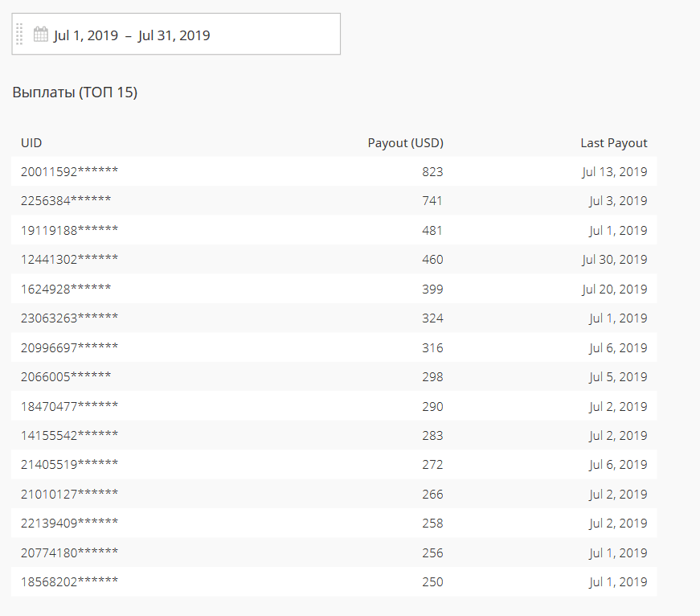This screenshot has width=700, height=616.
Task: Click the Jul 20, 2019 last payout date
Action: point(614,289)
